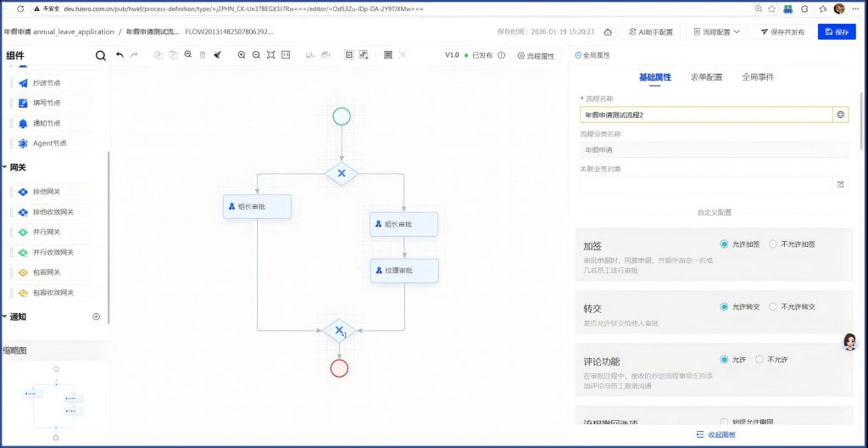868x448 pixels.
Task: Switch to the 表单配置 tab
Action: (705, 77)
